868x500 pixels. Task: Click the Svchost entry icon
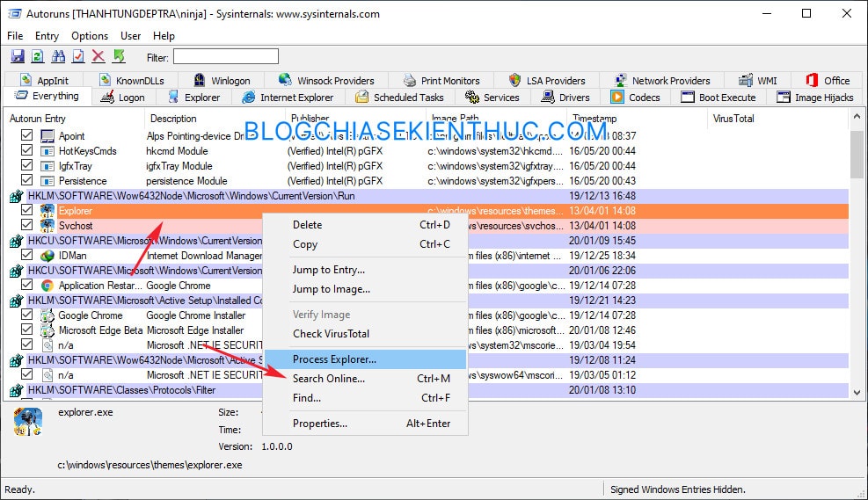[47, 226]
